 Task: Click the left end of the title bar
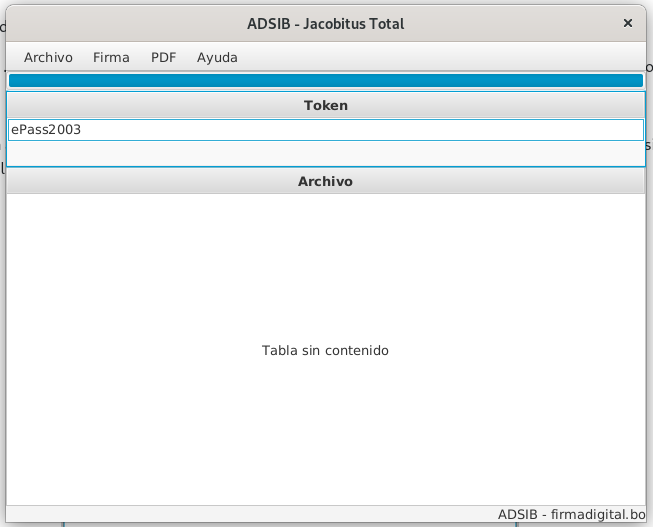60,23
